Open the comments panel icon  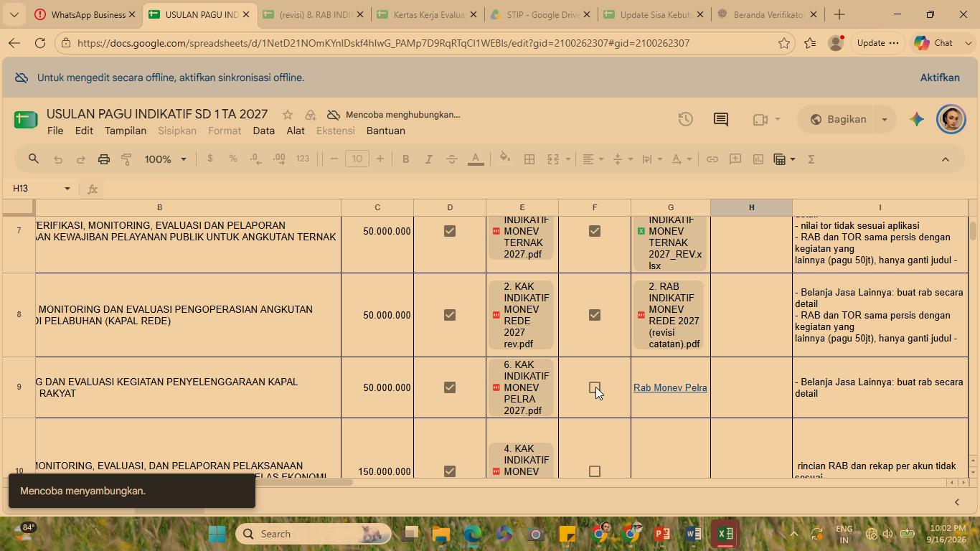tap(721, 119)
